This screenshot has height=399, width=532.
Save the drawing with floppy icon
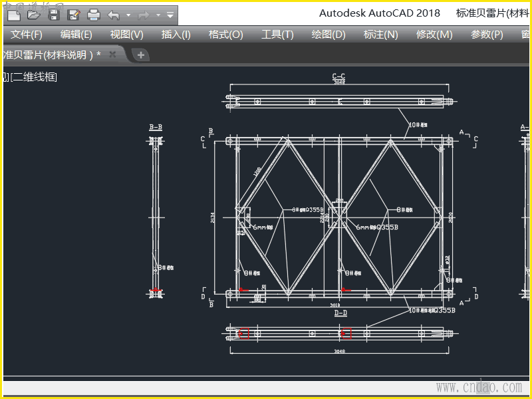click(54, 15)
